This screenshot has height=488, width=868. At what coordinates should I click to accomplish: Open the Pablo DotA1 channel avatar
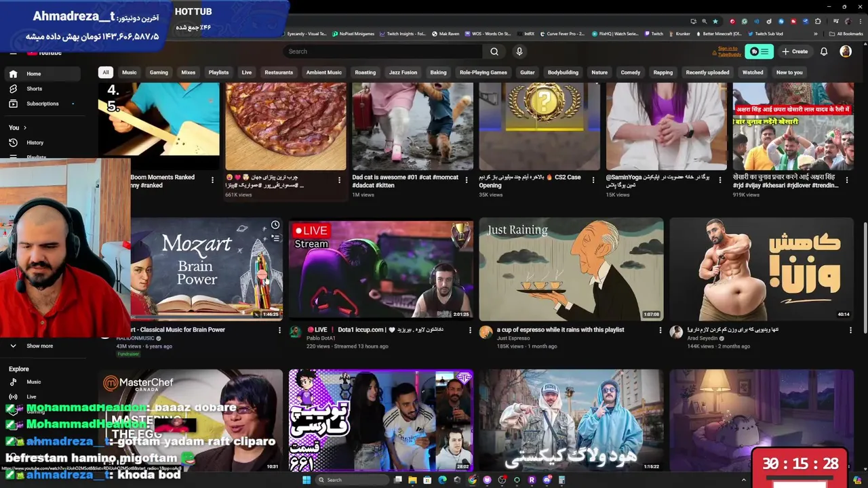296,332
